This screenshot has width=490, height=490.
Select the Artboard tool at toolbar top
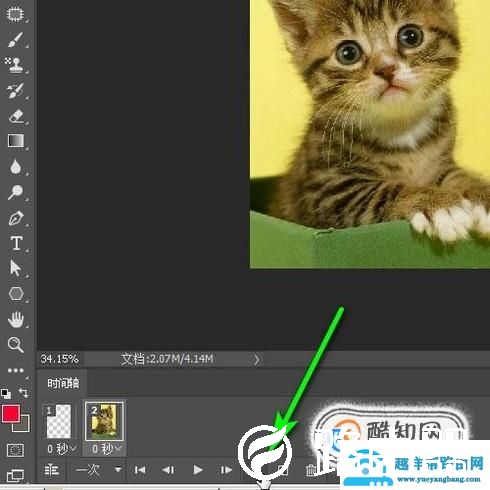(15, 14)
